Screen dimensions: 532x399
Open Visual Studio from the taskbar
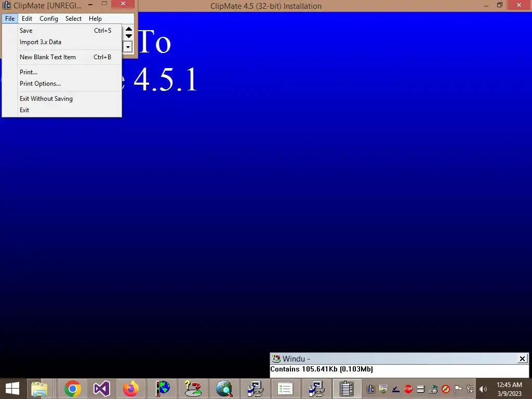pos(101,389)
